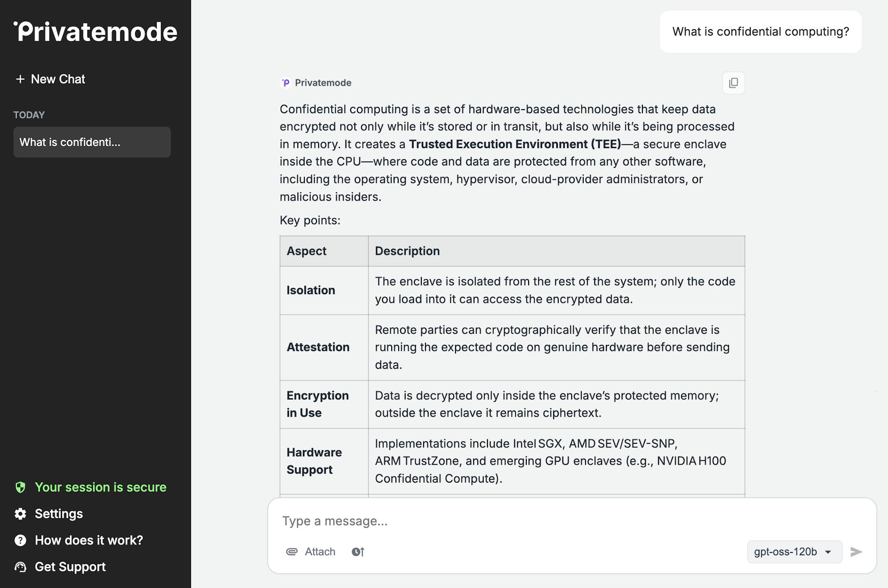Image resolution: width=888 pixels, height=588 pixels.
Task: Click 'Your session is secure' status text
Action: pyautogui.click(x=100, y=487)
